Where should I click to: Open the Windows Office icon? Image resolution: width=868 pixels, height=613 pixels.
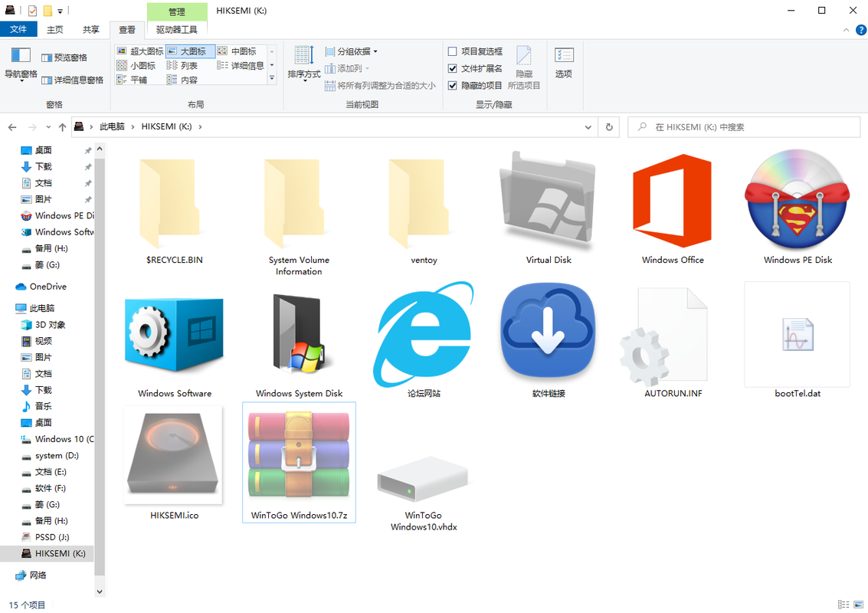coord(672,201)
